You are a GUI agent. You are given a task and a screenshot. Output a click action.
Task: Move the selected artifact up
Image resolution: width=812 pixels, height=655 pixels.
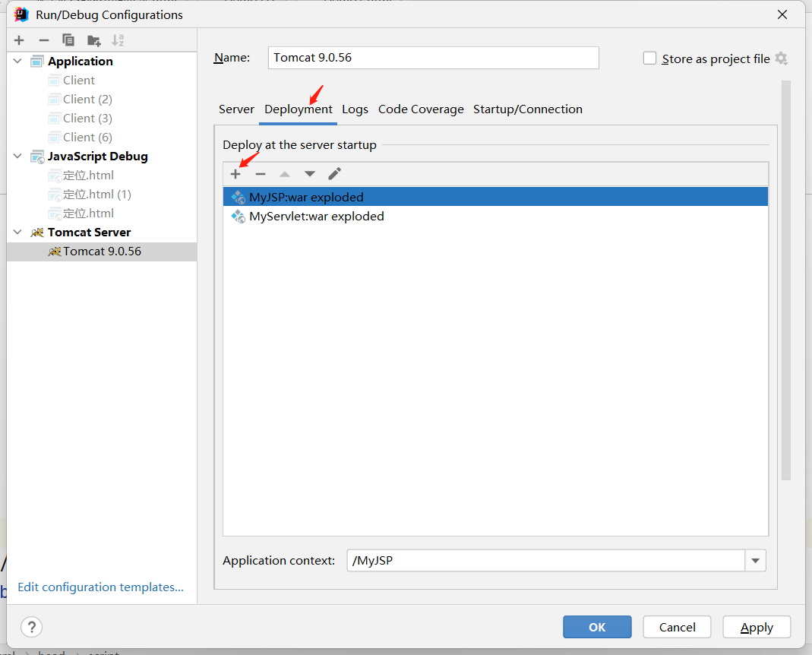[285, 174]
